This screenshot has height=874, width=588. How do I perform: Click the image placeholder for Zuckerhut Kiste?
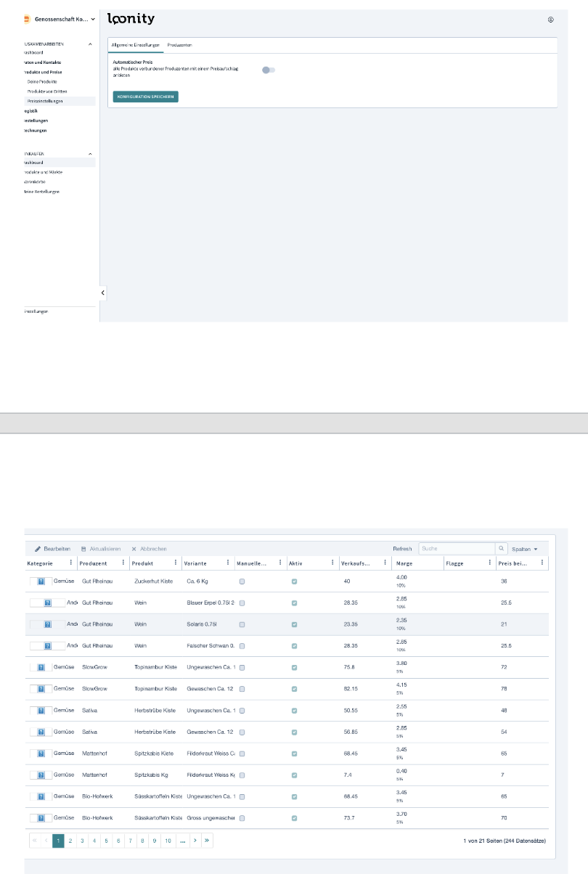pyautogui.click(x=41, y=581)
